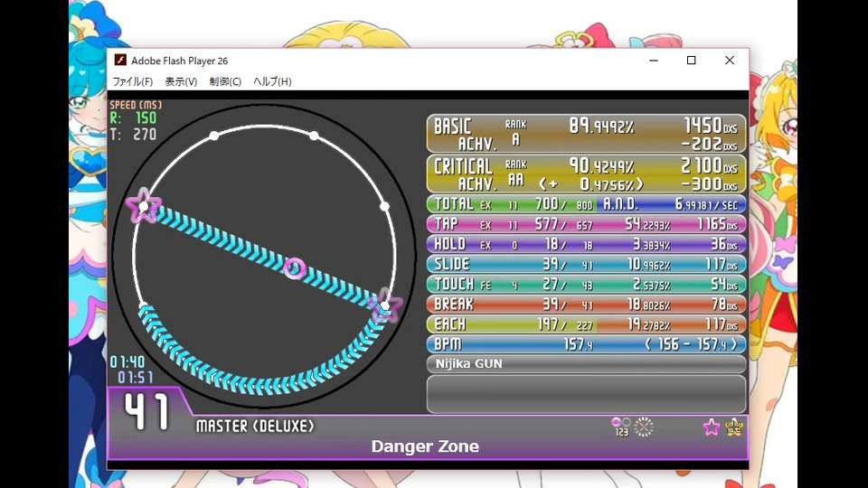The image size is (868, 488).
Task: Click the SPEED (MS) label
Action: tap(136, 105)
